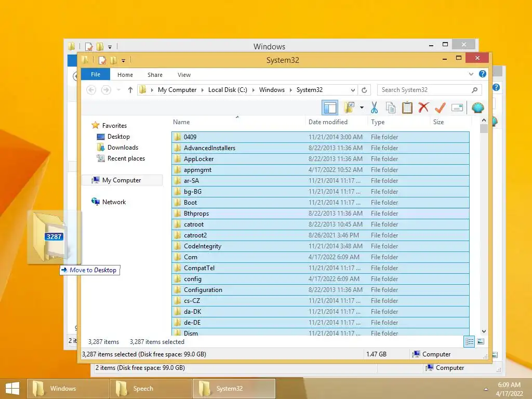Select the AdvancedInstallers folder
This screenshot has width=532, height=399.
click(x=320, y=148)
